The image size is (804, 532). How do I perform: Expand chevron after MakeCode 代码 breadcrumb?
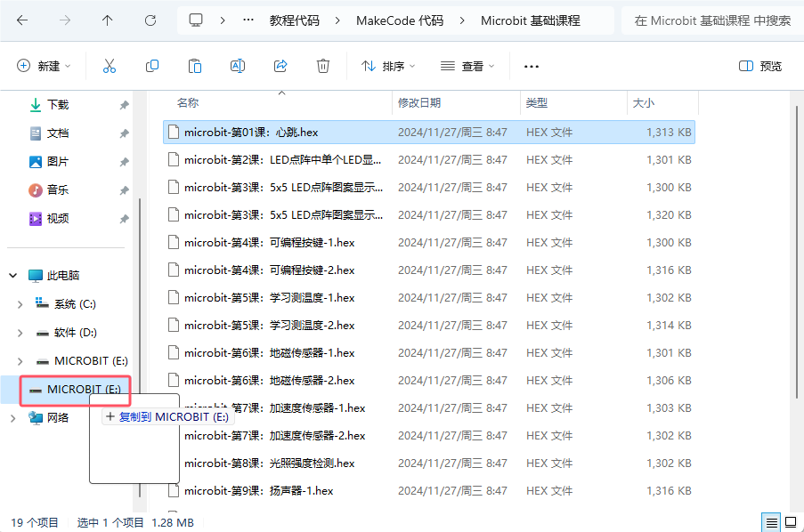tap(462, 20)
